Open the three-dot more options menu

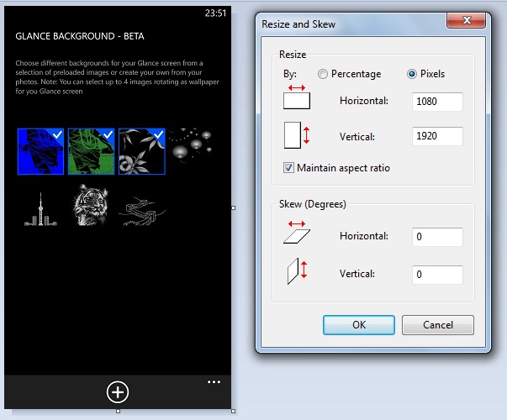click(x=214, y=382)
